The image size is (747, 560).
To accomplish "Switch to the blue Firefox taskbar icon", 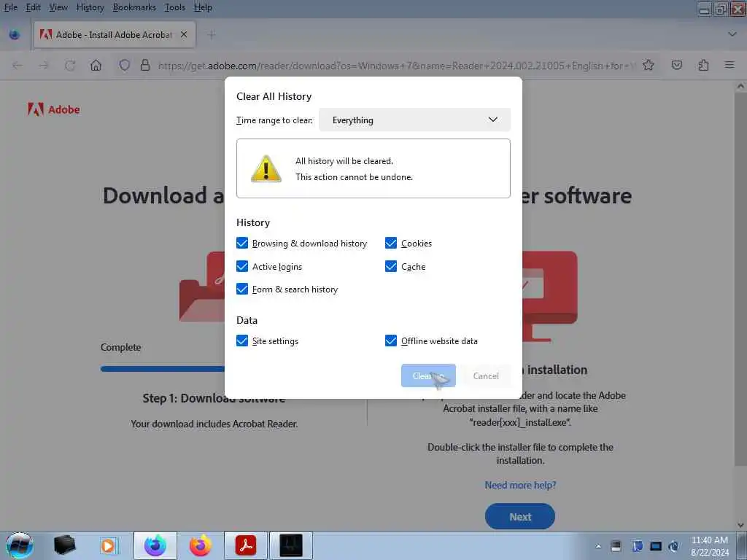I will tap(155, 545).
